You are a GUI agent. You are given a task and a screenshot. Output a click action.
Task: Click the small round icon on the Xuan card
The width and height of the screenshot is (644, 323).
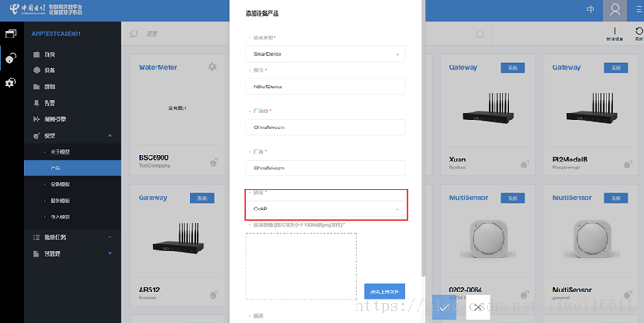coord(524,164)
